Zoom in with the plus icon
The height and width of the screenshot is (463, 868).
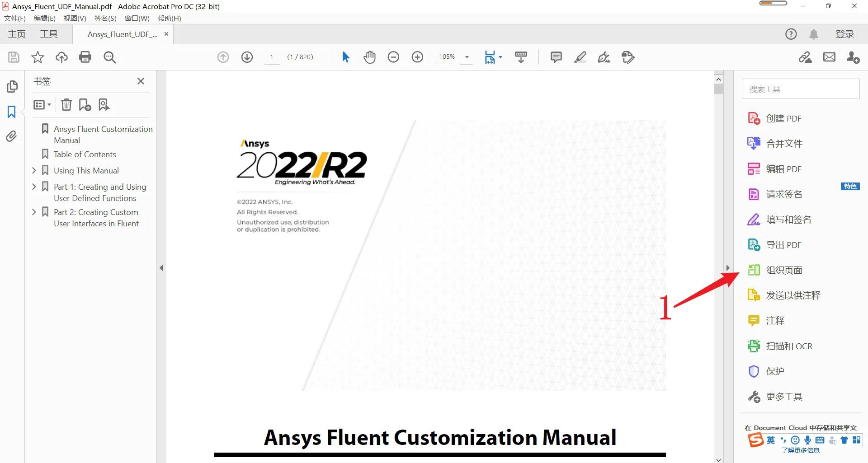click(417, 57)
